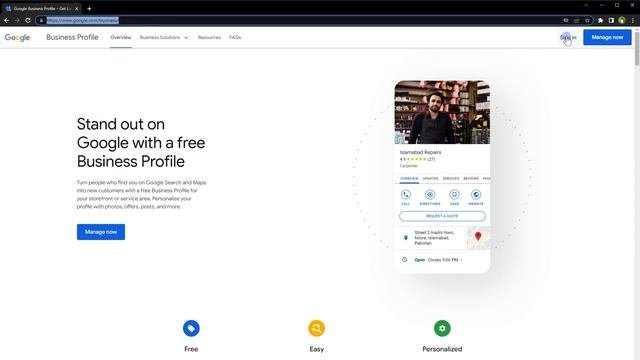Click the site lock icon
This screenshot has height=360, width=640.
41,20
